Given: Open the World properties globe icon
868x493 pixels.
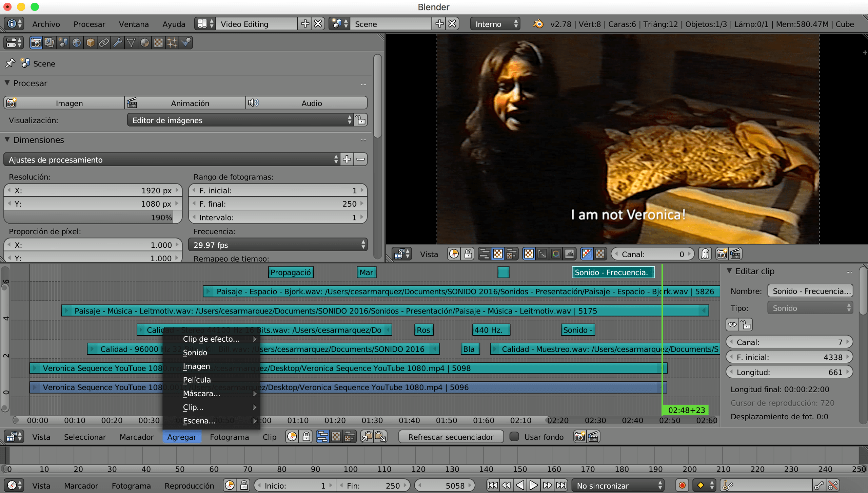Looking at the screenshot, I should point(77,42).
